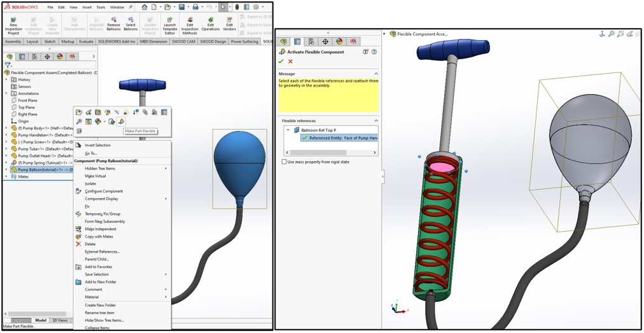Choose Configure Component in context menu
The width and height of the screenshot is (644, 333).
(104, 191)
